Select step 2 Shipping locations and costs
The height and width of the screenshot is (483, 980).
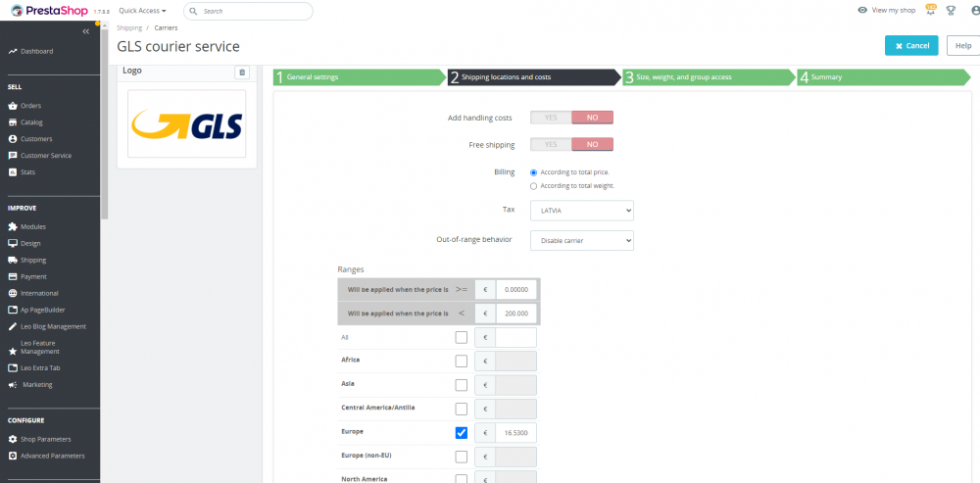pyautogui.click(x=534, y=77)
